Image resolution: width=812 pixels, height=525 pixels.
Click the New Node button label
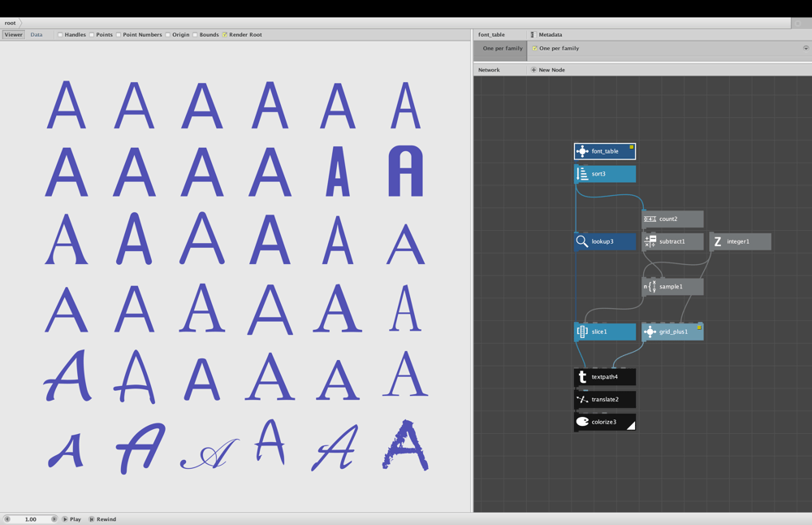tap(551, 70)
